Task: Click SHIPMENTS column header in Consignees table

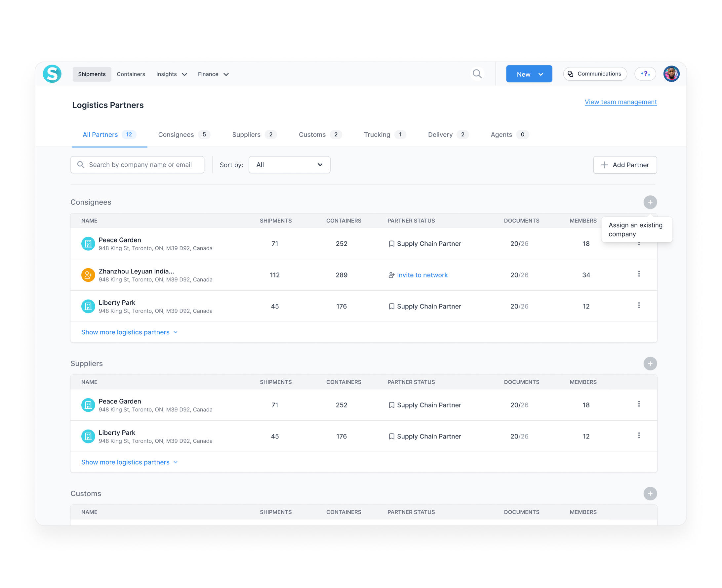Action: tap(275, 221)
